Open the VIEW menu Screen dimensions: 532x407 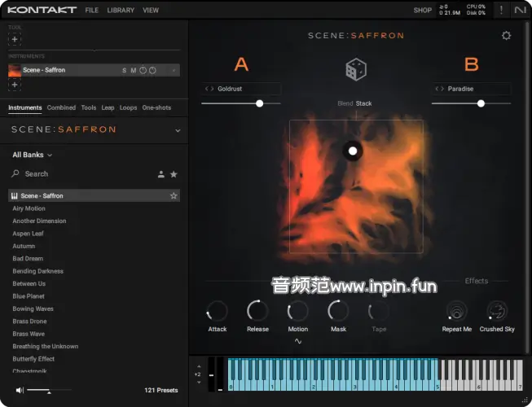point(151,10)
